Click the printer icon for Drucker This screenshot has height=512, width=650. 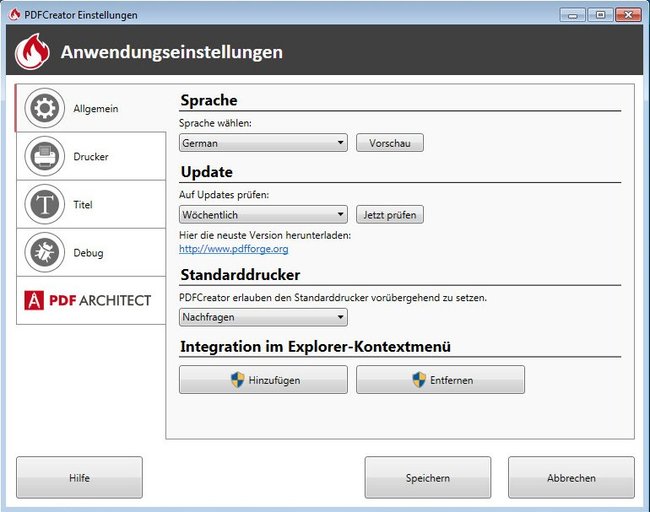click(45, 156)
